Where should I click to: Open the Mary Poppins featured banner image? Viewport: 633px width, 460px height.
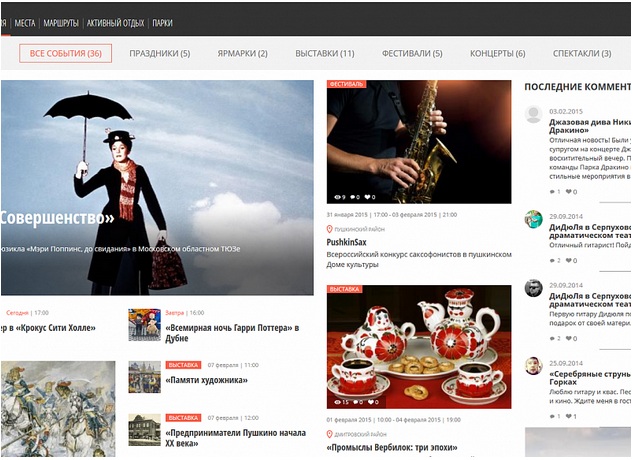click(x=157, y=188)
